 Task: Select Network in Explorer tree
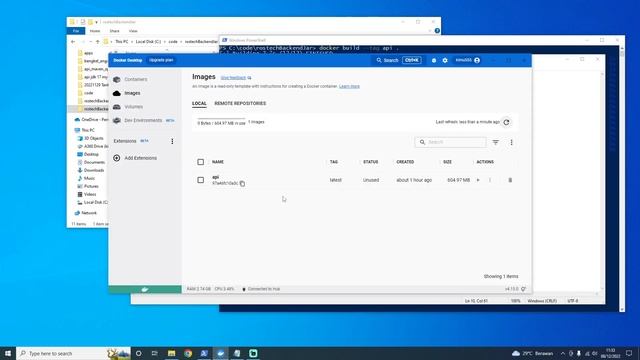pyautogui.click(x=86, y=213)
